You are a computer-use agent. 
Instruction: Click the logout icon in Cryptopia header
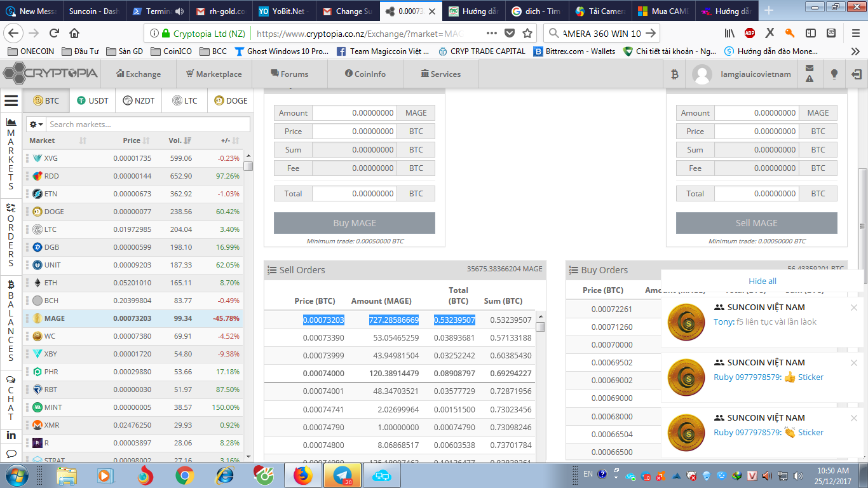(x=857, y=74)
